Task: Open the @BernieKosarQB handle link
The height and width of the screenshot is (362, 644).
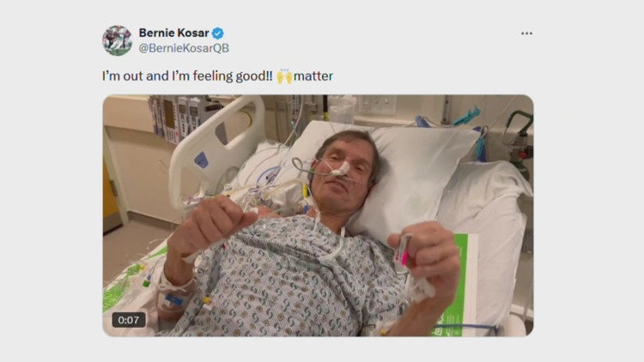Action: (184, 48)
